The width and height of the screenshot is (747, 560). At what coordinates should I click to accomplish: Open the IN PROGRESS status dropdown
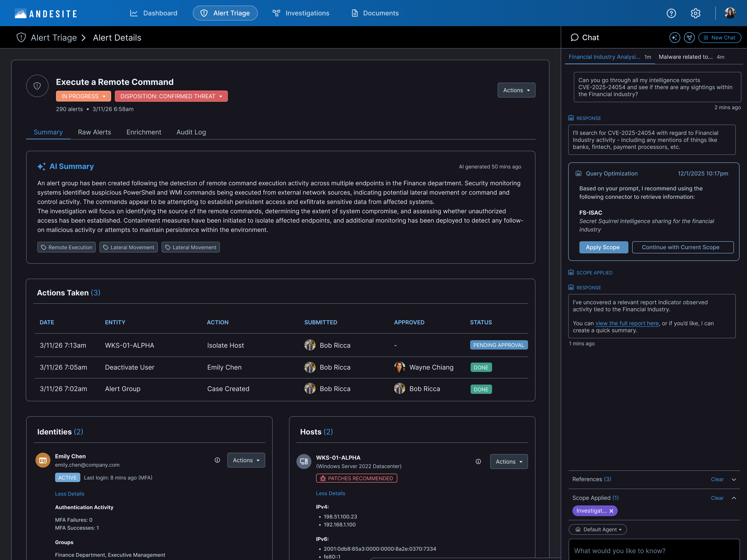click(83, 96)
